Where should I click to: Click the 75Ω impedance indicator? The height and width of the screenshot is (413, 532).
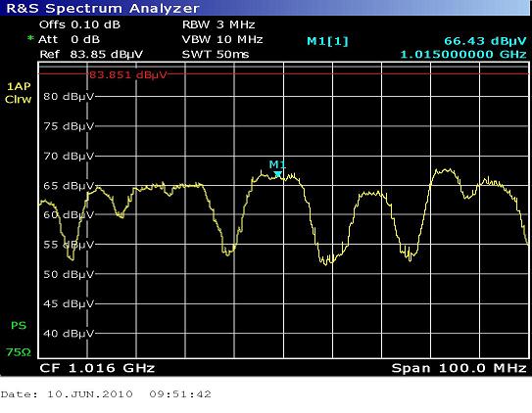coord(19,352)
